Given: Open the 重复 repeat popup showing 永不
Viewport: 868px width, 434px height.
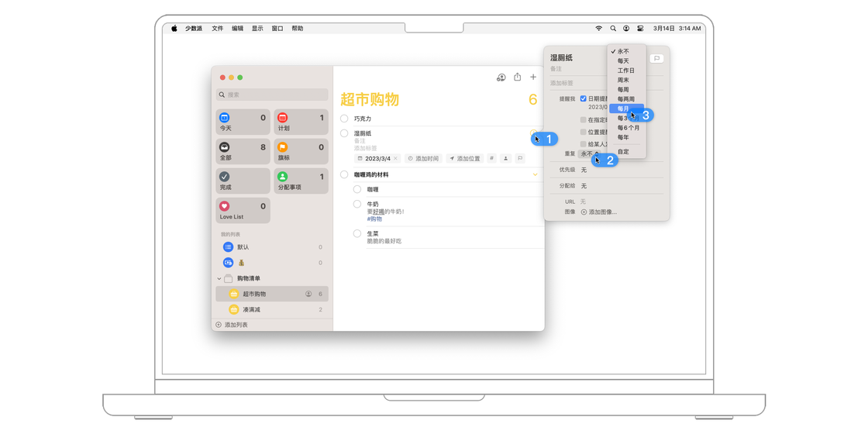Looking at the screenshot, I should click(x=589, y=154).
